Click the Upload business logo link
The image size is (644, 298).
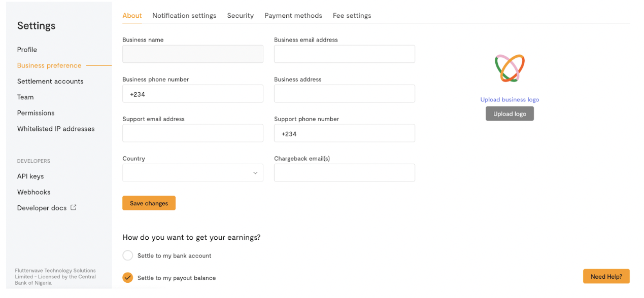coord(510,99)
